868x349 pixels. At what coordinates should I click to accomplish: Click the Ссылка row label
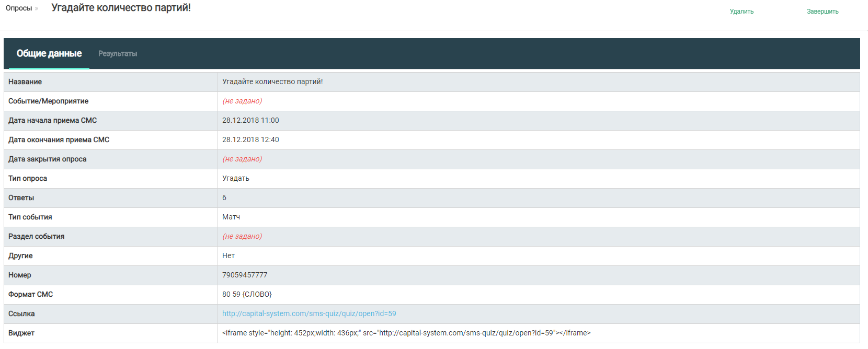(21, 313)
